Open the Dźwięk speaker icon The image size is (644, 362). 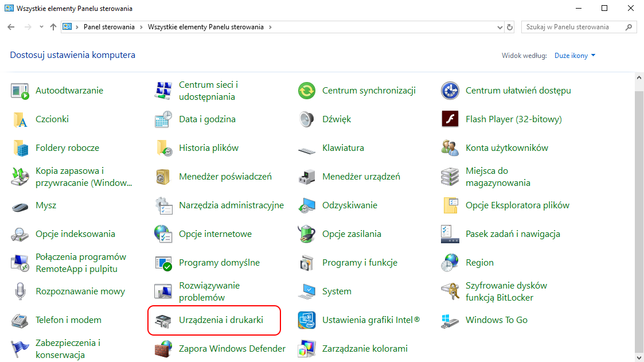[307, 119]
